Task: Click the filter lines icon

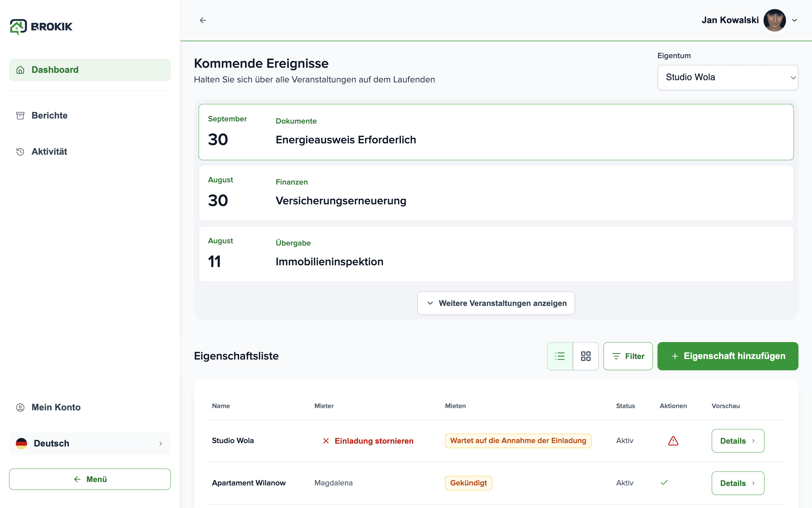Action: pyautogui.click(x=616, y=356)
